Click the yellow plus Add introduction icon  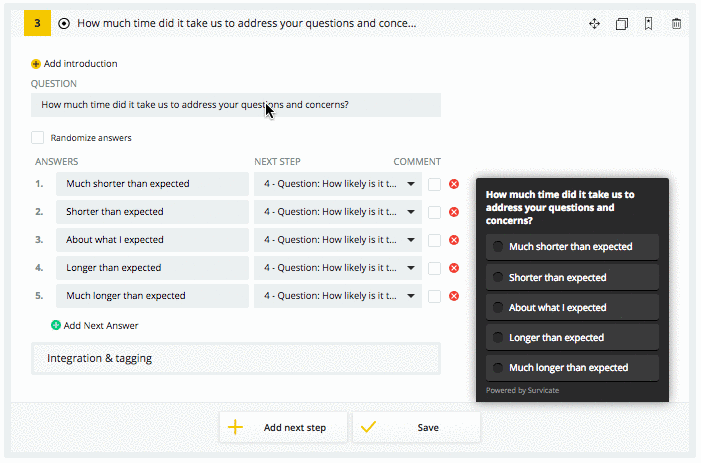tap(36, 64)
